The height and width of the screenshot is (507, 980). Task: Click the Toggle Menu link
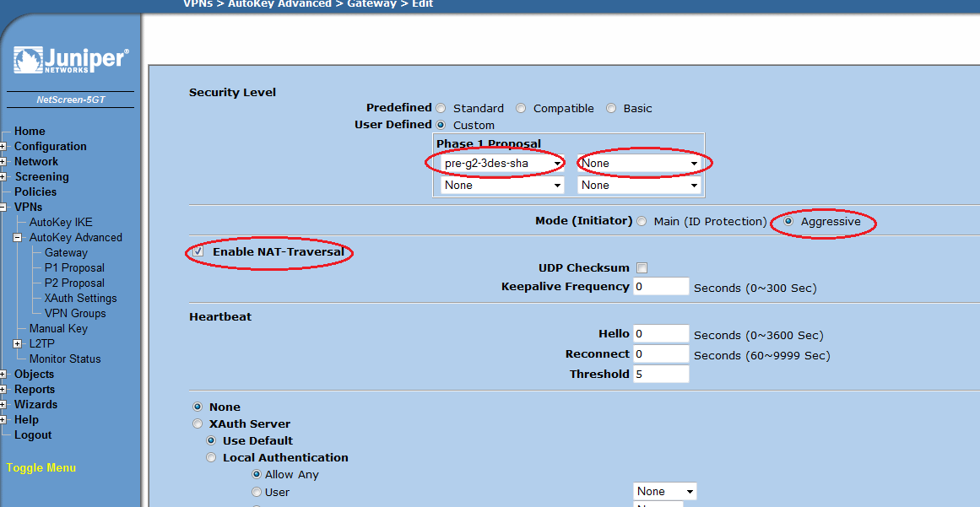coord(41,468)
